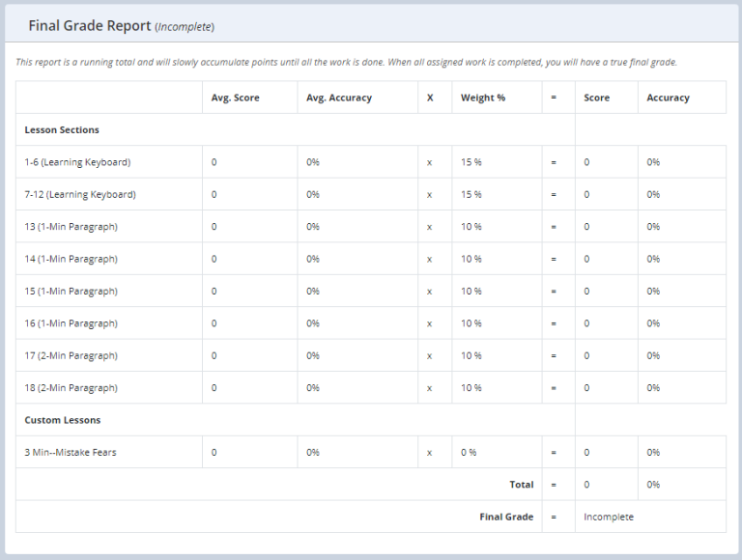Click the Score column header
This screenshot has height=560, width=742.
[596, 98]
